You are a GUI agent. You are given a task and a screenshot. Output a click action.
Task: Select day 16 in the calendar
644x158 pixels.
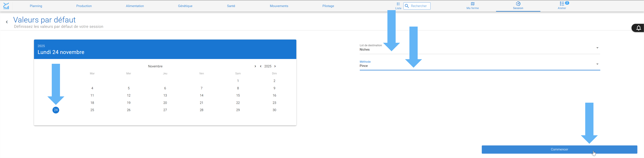click(274, 95)
